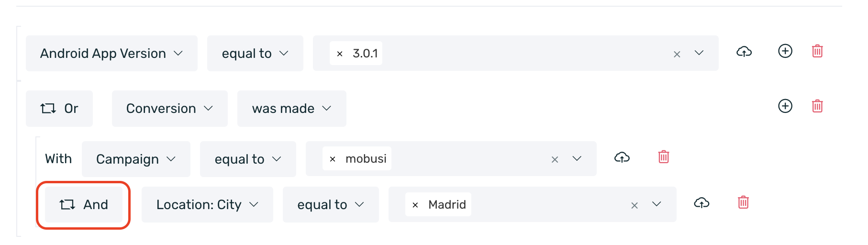Expand the 'was made' dropdown
The image size is (868, 245).
tap(291, 109)
